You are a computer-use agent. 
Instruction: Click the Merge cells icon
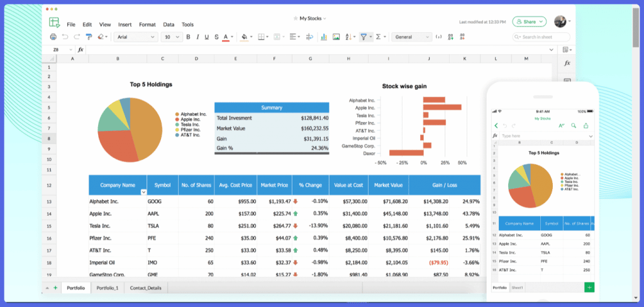pos(277,37)
